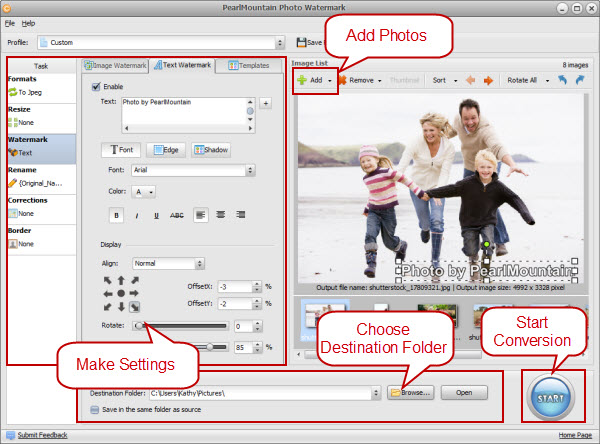Image resolution: width=600 pixels, height=444 pixels.
Task: Toggle underline text formatting
Action: [157, 214]
